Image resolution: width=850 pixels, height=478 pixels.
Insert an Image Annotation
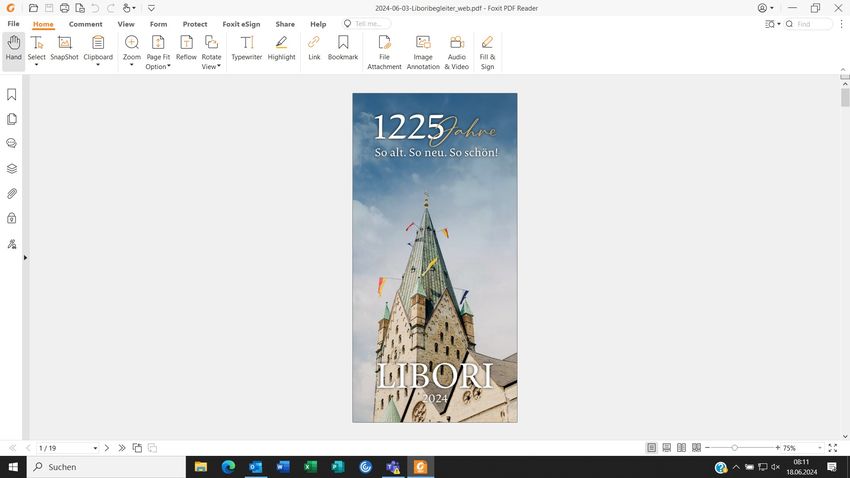[x=423, y=52]
